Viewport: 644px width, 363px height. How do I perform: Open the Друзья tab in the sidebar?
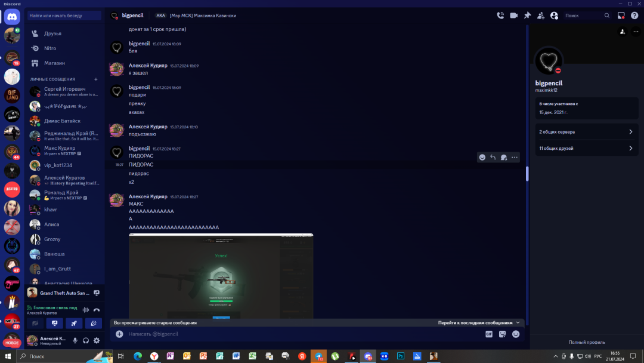point(52,33)
